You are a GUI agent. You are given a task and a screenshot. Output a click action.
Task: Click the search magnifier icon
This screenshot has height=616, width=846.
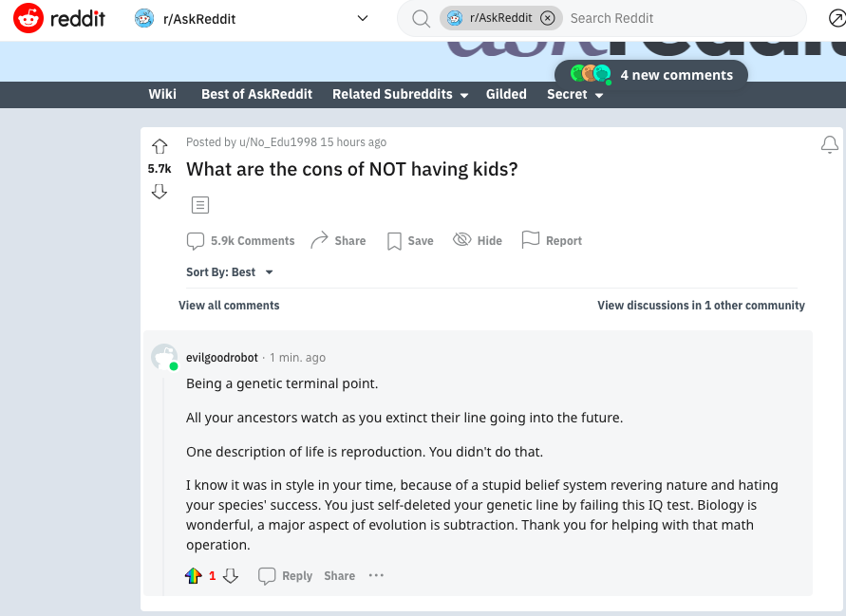[x=421, y=19]
